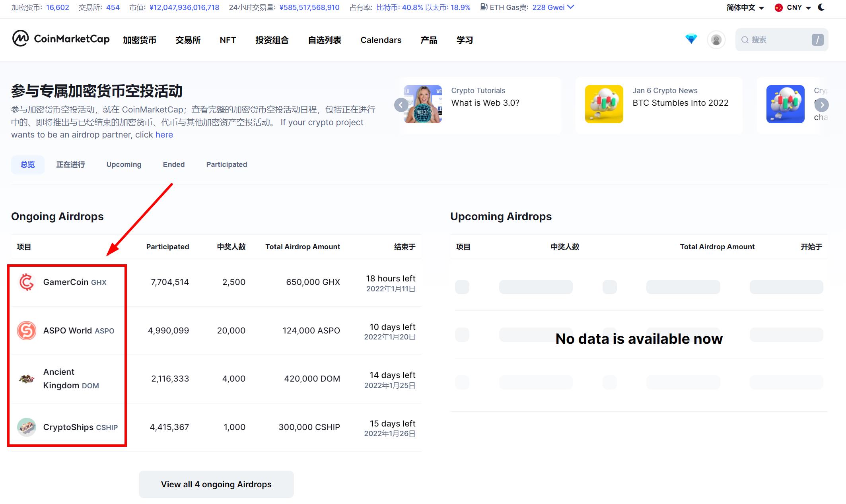Click the 'here' airdrop partner link
This screenshot has width=846, height=504.
[x=164, y=135]
